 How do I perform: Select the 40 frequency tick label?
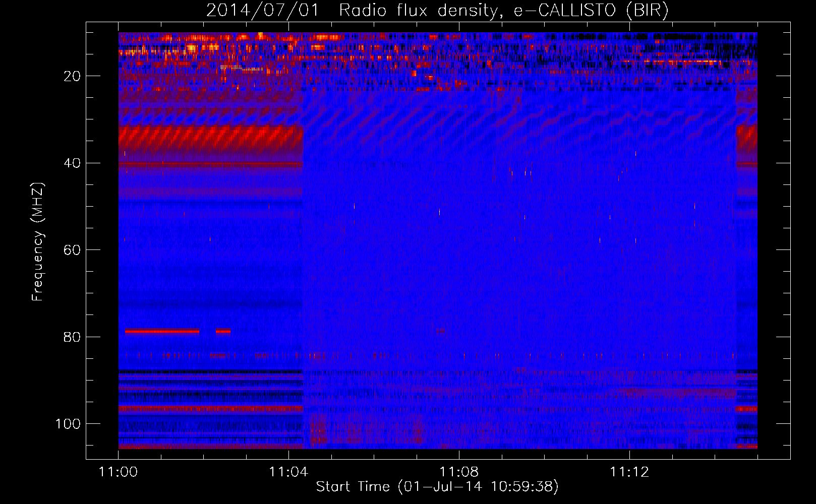tap(73, 163)
